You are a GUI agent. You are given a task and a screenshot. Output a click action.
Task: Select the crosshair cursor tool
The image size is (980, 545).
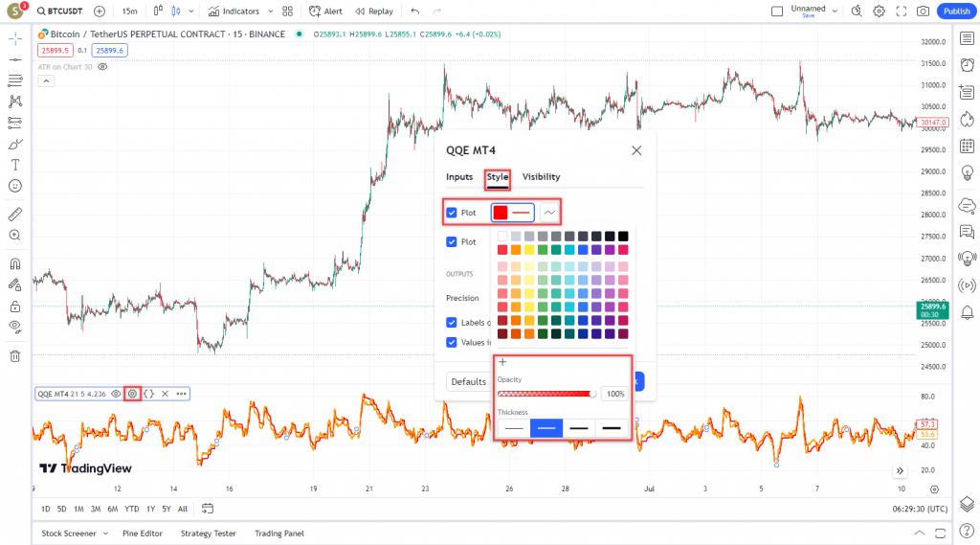tap(15, 39)
